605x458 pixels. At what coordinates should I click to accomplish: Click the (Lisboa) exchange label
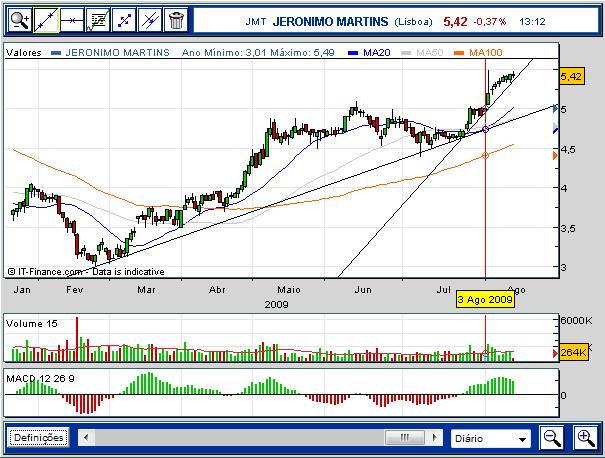click(413, 22)
